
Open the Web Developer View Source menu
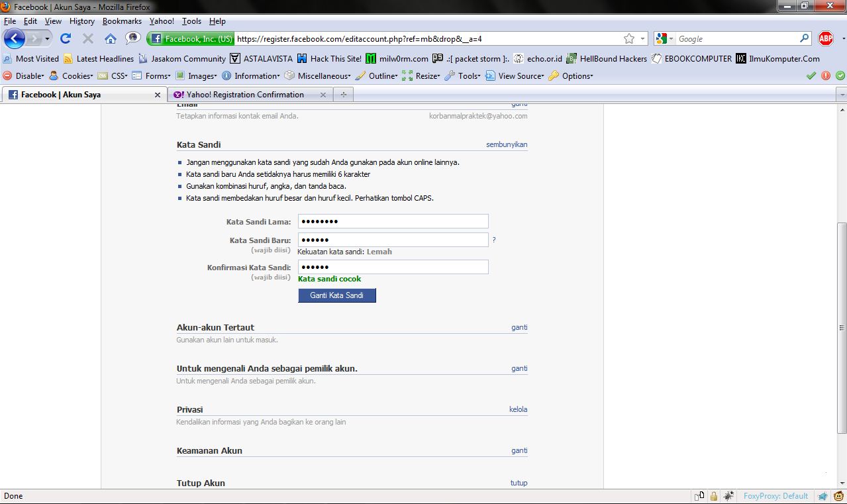515,76
